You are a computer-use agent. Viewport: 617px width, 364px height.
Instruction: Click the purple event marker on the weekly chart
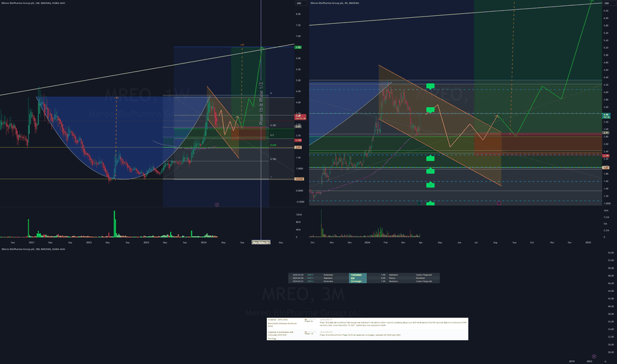tap(217, 205)
